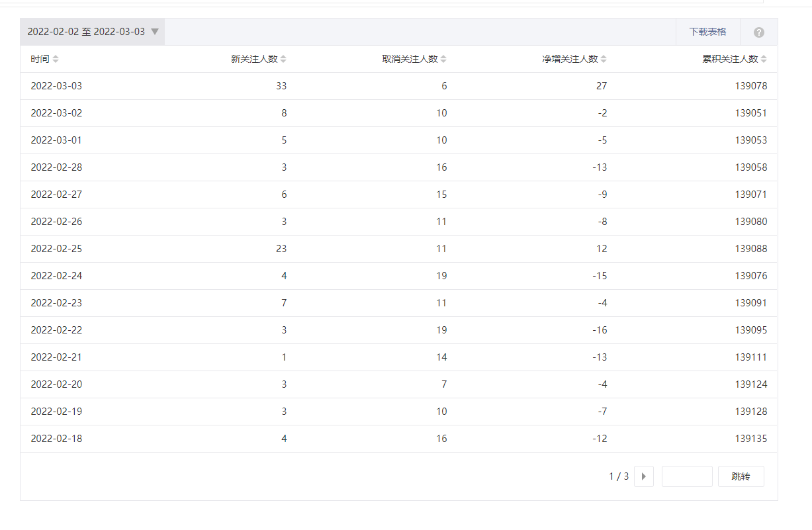Select cumulative value 139080

pos(751,222)
